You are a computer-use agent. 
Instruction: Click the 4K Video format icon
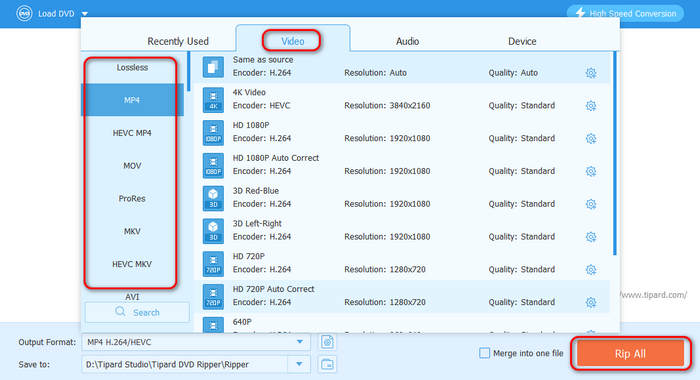[213, 100]
